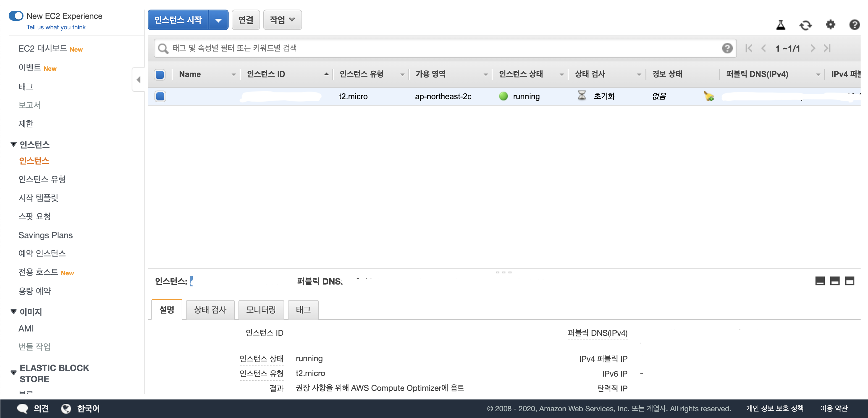Click the create alarm icon in the alarm status column
This screenshot has width=868, height=418.
pyautogui.click(x=708, y=96)
